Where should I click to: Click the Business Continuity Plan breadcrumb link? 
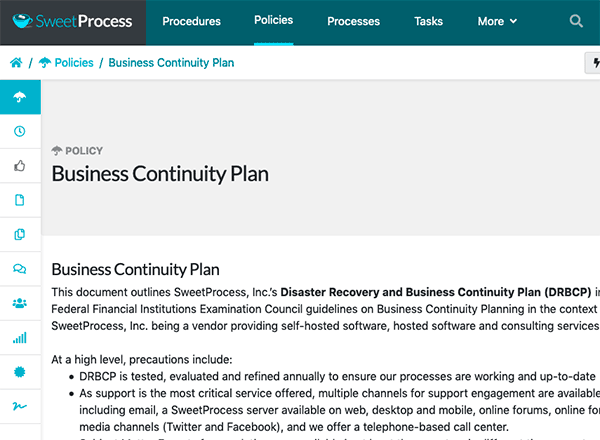171,62
